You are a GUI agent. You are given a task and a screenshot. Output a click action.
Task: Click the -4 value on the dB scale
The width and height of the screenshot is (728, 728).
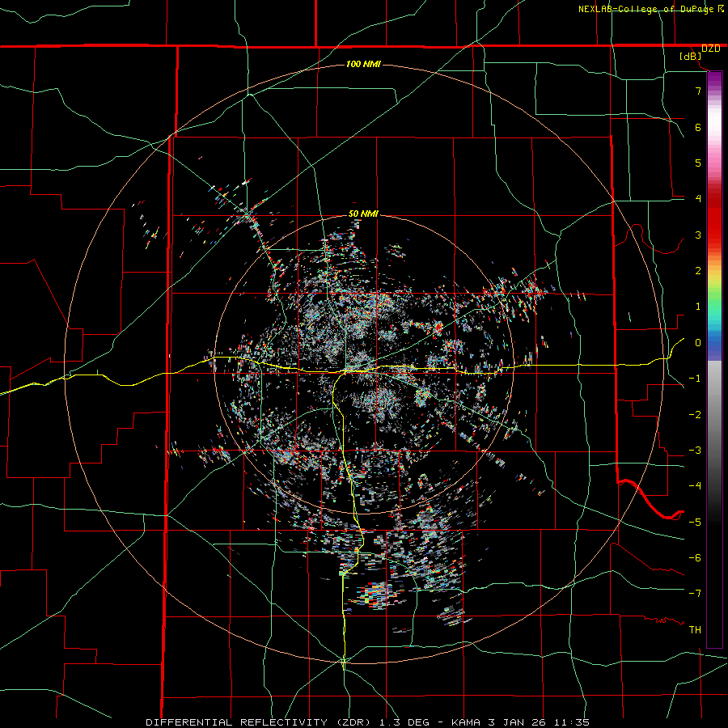pos(695,486)
